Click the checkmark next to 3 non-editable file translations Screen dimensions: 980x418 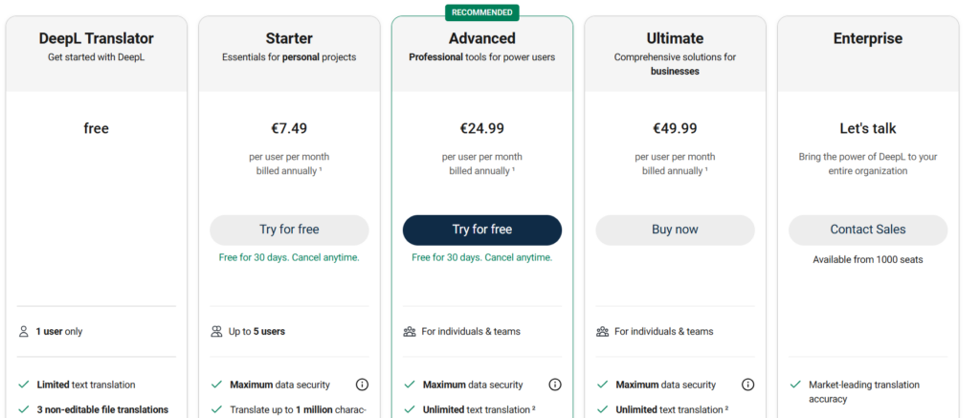pos(24,409)
